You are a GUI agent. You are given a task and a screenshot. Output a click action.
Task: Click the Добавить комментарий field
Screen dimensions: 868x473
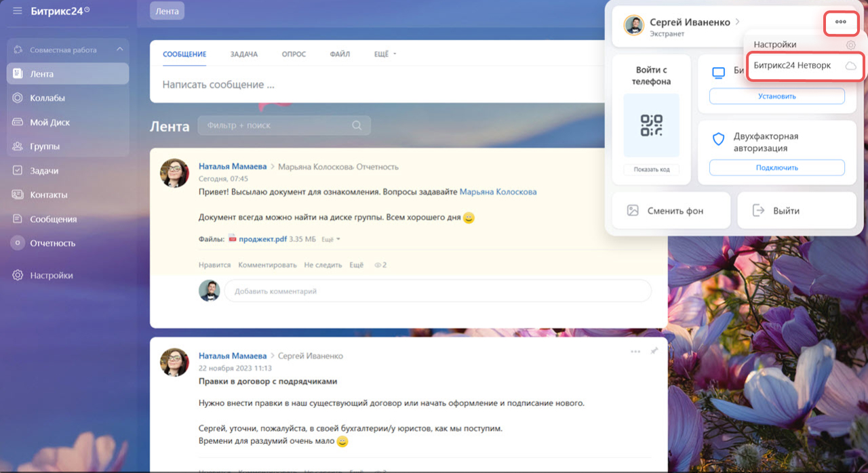[x=438, y=291]
